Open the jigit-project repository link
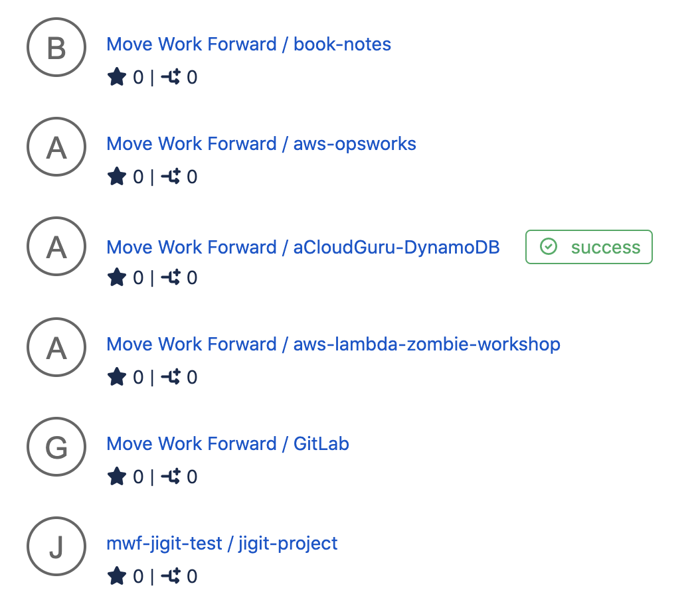Viewport: 700px width, 608px height. click(x=222, y=542)
